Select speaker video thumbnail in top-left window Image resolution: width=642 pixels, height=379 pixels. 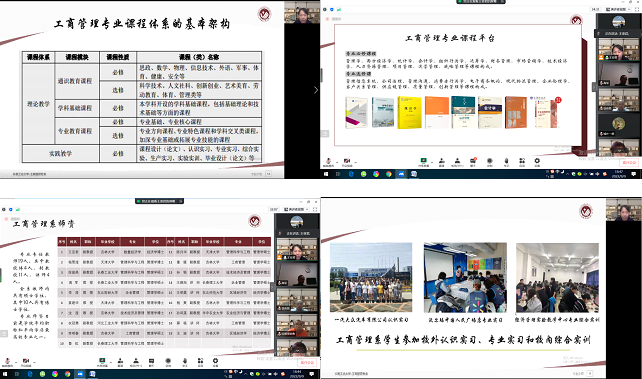[x=302, y=12]
